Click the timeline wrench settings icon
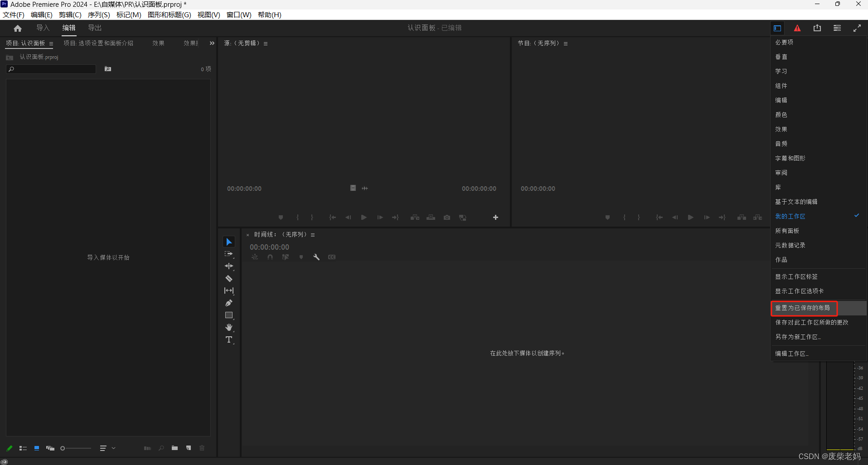The width and height of the screenshot is (868, 465). (316, 257)
